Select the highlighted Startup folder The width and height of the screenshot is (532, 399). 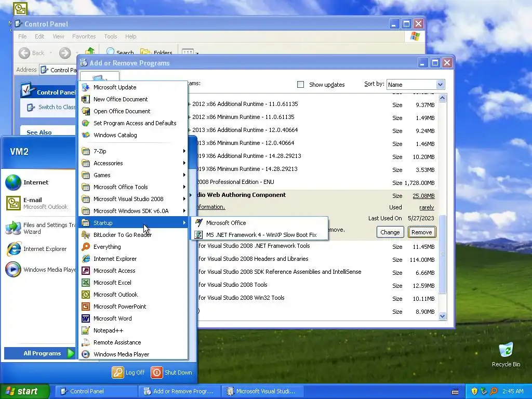coord(133,223)
